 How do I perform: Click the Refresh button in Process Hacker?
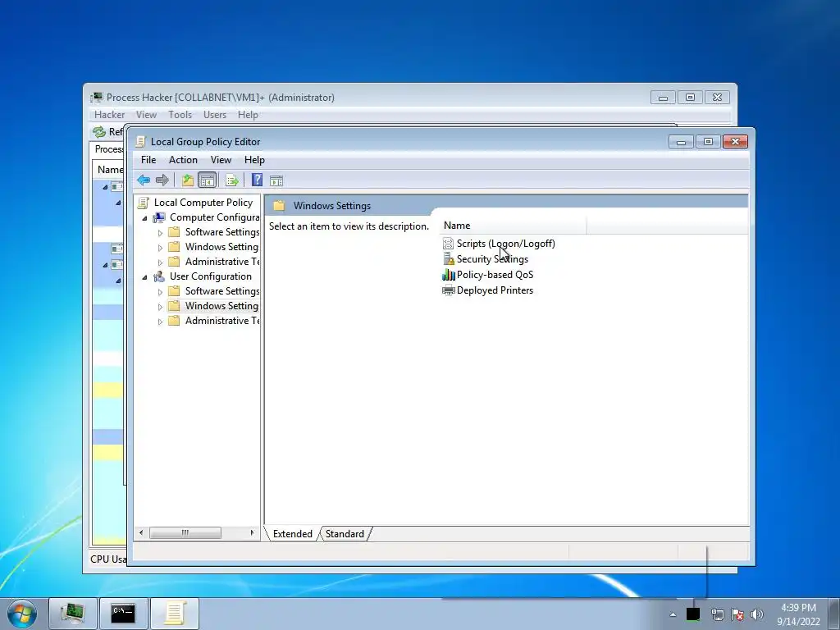(107, 132)
